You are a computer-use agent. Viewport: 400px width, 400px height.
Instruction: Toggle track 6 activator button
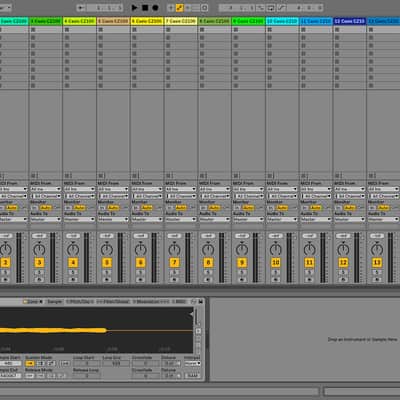click(x=141, y=263)
